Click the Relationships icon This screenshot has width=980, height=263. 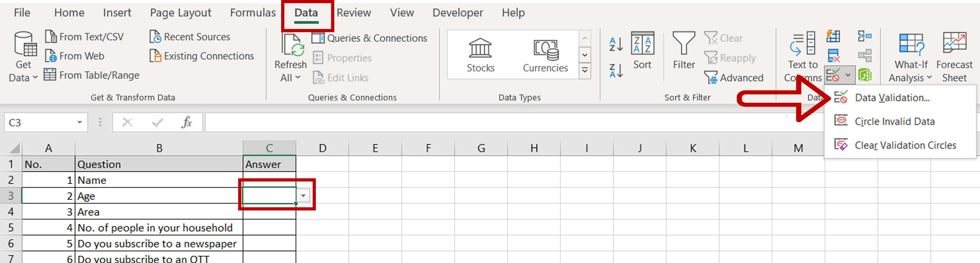point(865,56)
